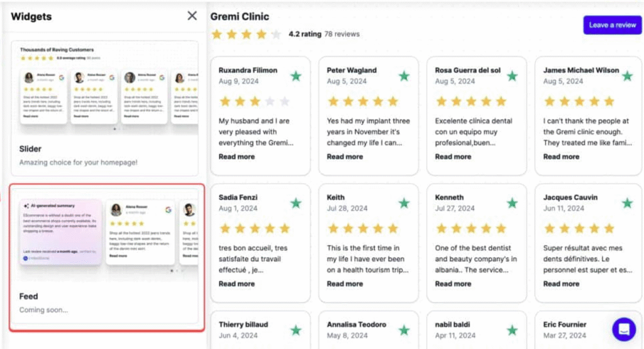Viewport: 644px width, 349px height.
Task: Read more of Kenneth's review
Action: coord(453,284)
